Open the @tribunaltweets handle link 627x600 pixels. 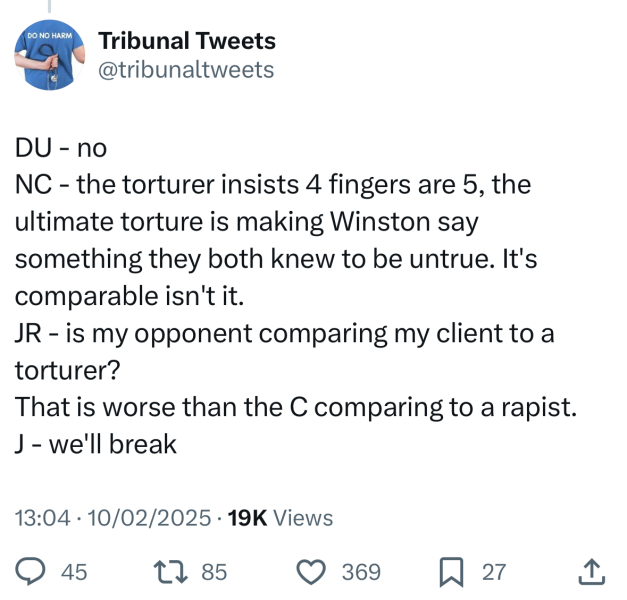(185, 69)
